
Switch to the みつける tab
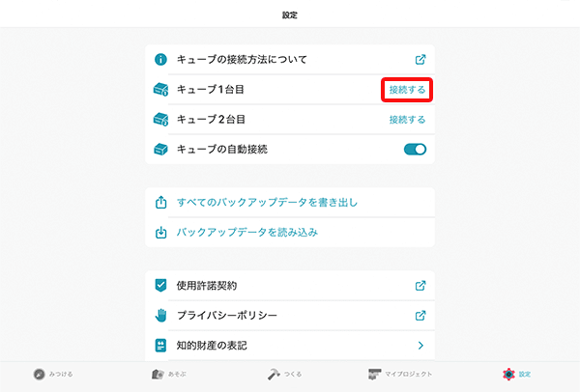point(53,374)
